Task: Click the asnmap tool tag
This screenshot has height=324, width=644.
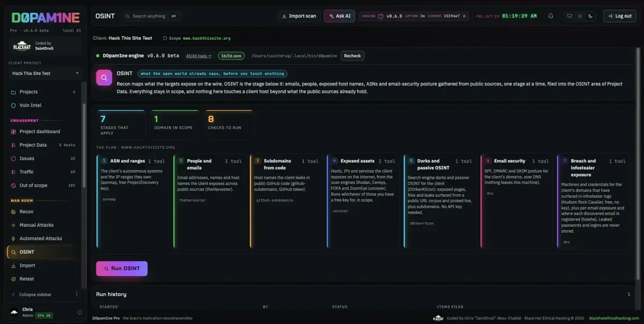Action: [x=109, y=199]
